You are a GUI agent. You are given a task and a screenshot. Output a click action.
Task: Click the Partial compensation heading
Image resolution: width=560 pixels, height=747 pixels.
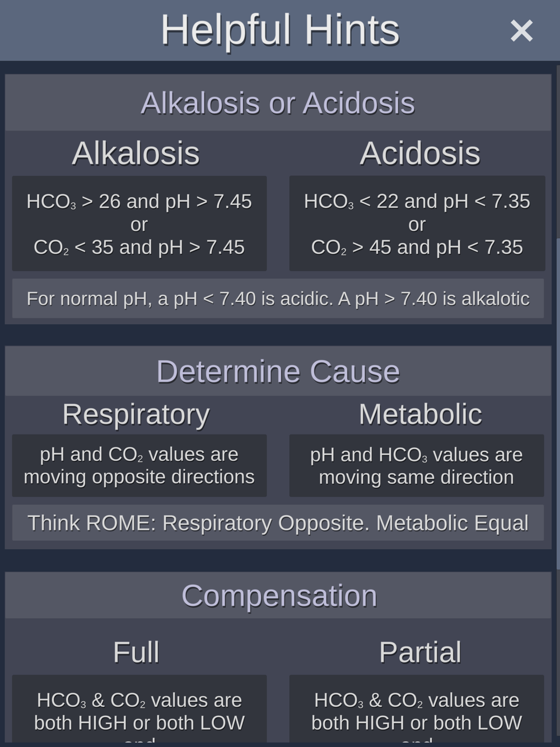pos(420,652)
